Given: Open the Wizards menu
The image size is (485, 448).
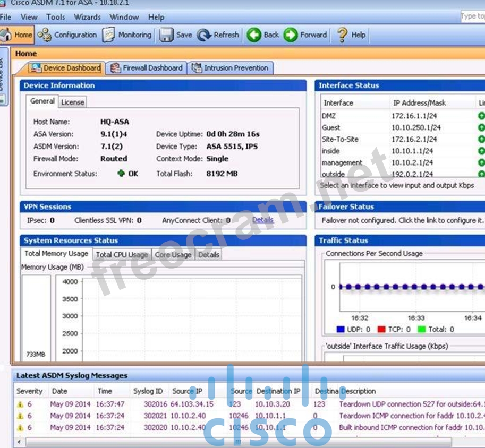Looking at the screenshot, I should [x=87, y=17].
